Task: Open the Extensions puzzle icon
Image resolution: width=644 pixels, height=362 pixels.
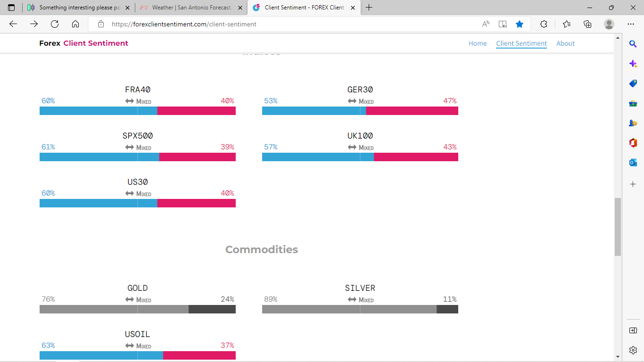Action: [x=544, y=24]
